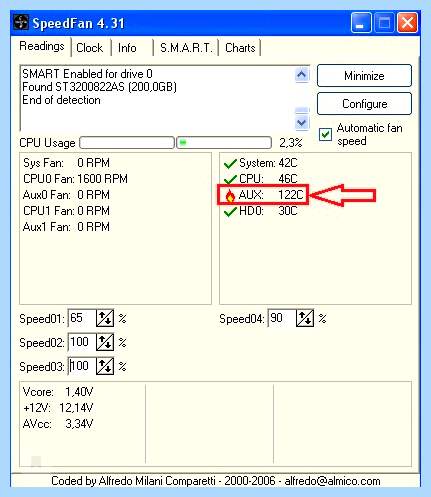Select the 'Aux0 Fan: 0 RPM' reading
Viewport: 431px width, 497px height.
click(66, 195)
